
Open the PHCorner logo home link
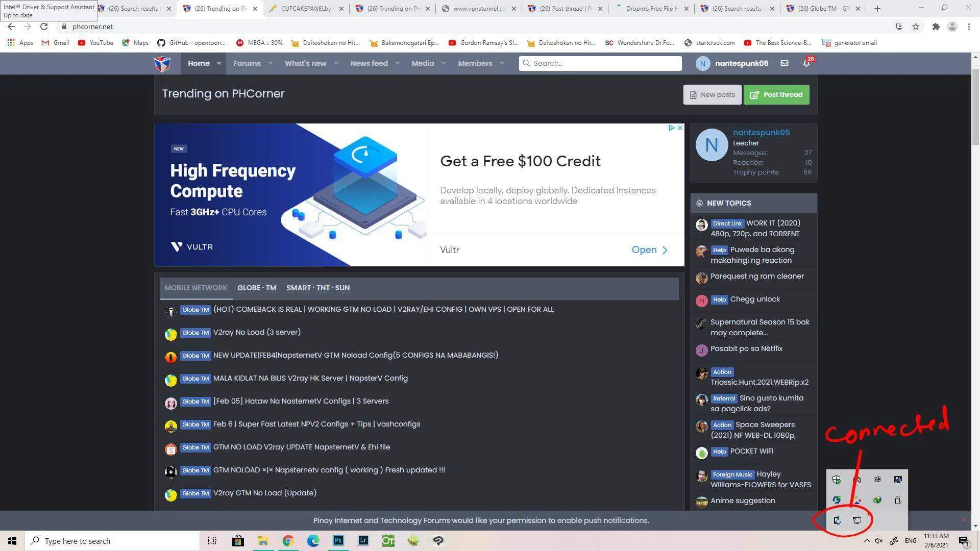point(162,64)
